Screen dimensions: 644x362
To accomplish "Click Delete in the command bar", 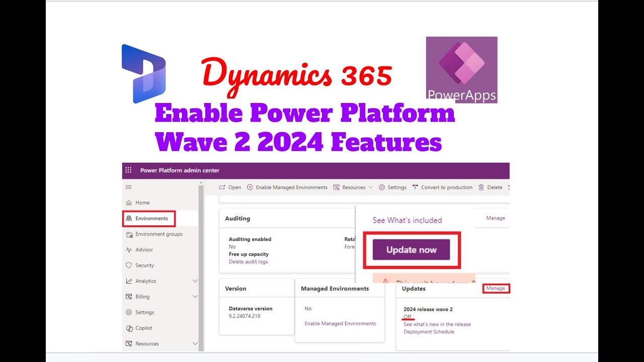I will [x=495, y=187].
